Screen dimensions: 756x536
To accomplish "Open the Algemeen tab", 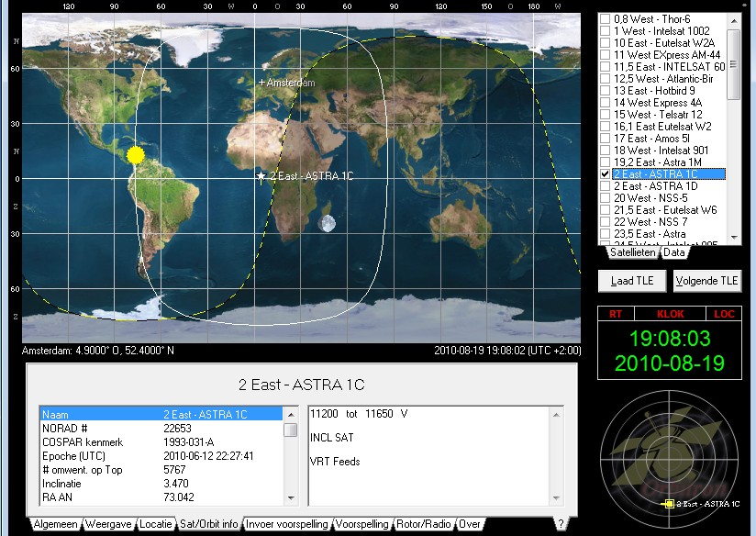I will click(x=55, y=524).
